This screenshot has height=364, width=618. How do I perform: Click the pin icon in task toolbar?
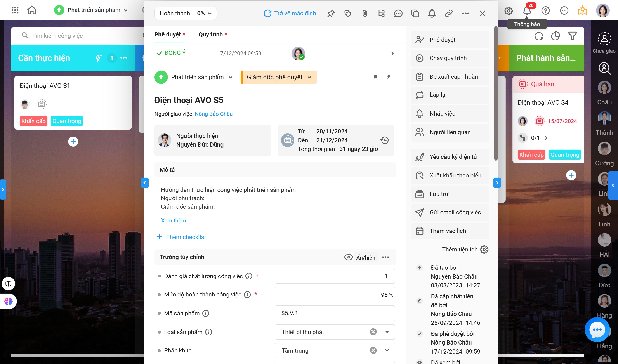[331, 13]
